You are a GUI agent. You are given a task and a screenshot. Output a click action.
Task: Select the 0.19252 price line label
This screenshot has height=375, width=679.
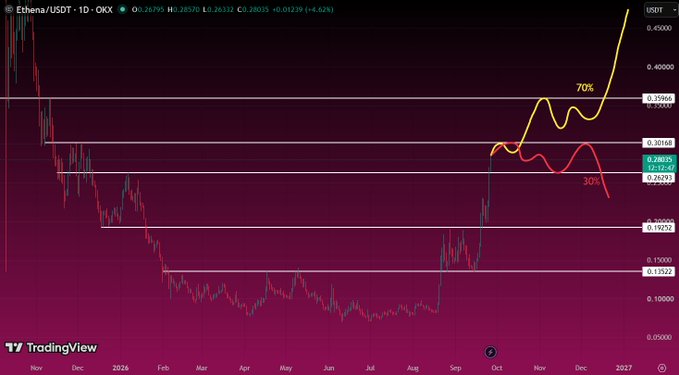pyautogui.click(x=659, y=227)
